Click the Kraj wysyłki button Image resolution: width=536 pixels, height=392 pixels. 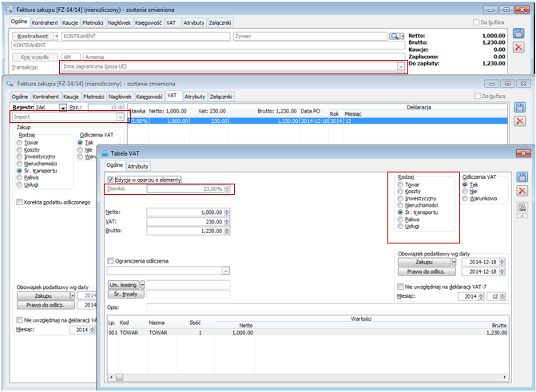tap(35, 57)
